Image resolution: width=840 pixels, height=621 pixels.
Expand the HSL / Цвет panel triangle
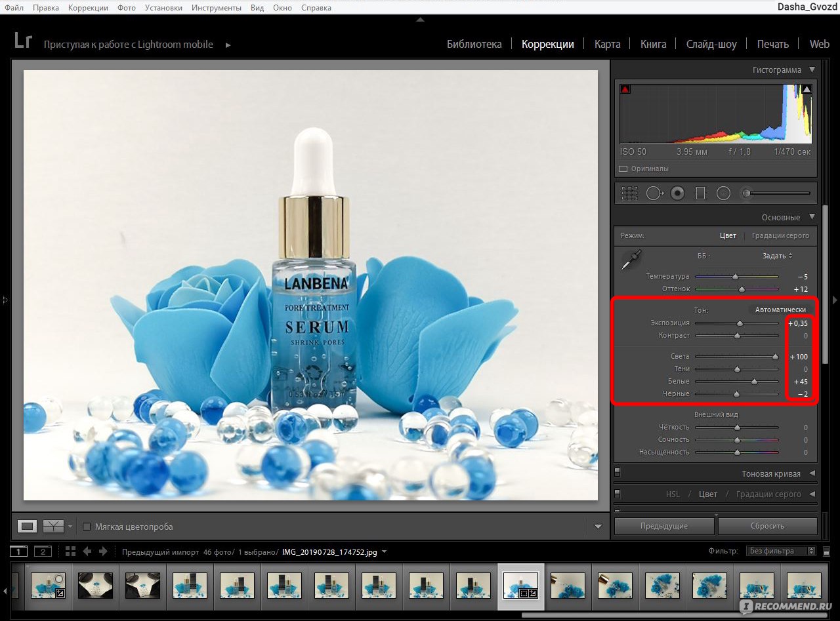812,494
